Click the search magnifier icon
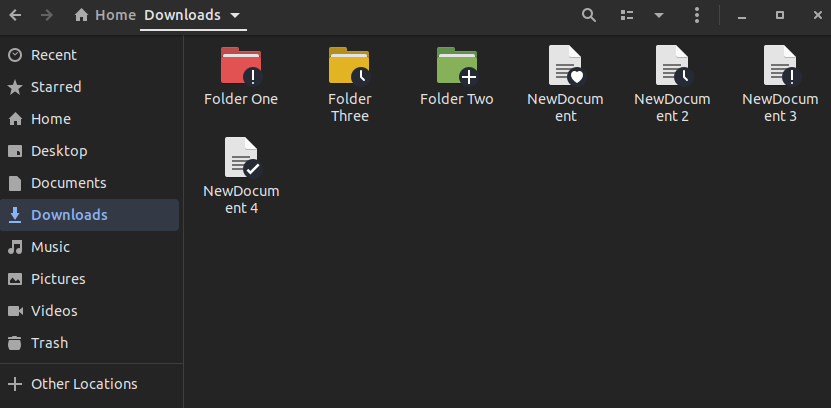The height and width of the screenshot is (408, 831). click(589, 15)
